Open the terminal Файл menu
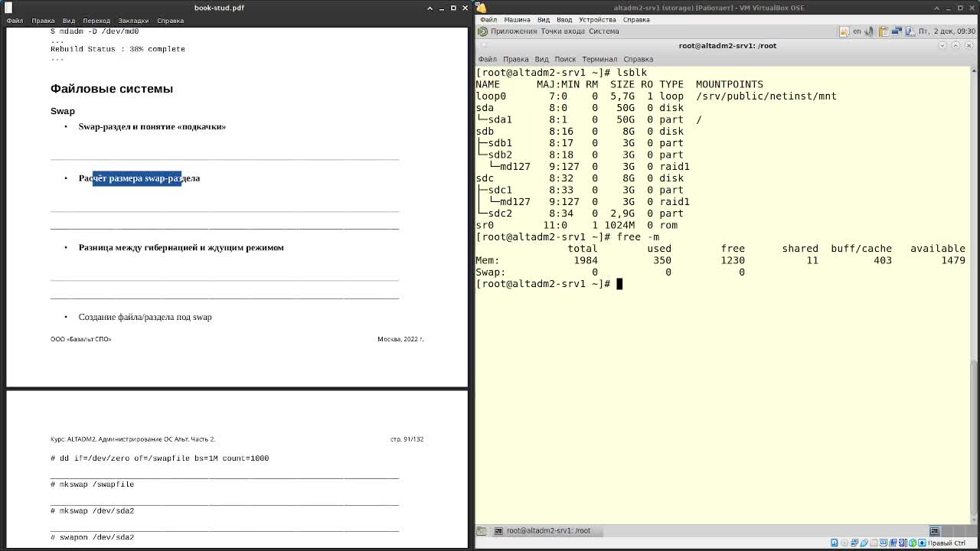This screenshot has width=980, height=551. click(488, 59)
